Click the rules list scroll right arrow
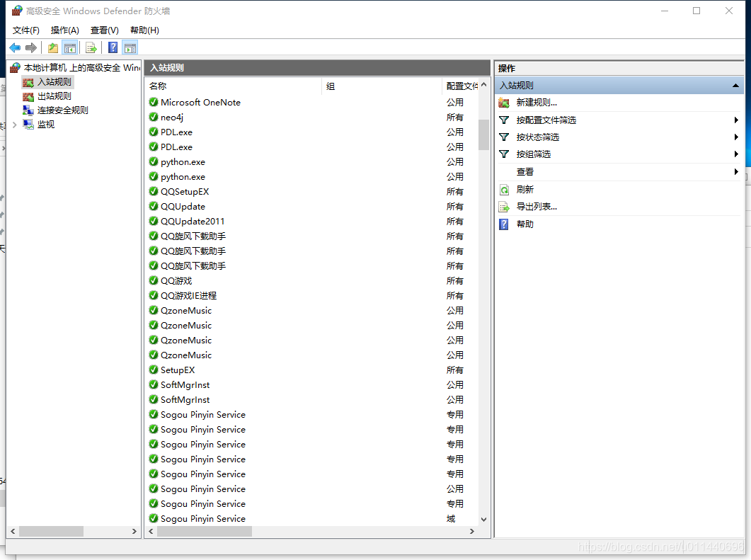 point(472,531)
